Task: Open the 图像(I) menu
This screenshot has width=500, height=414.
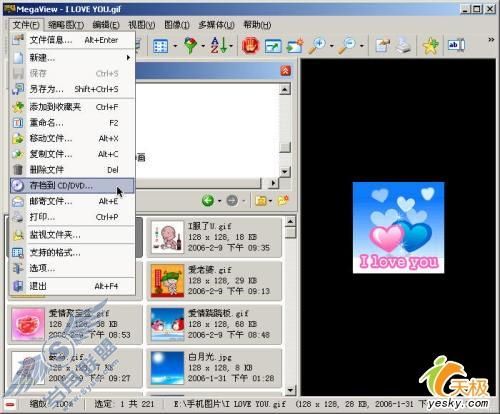Action: (x=177, y=25)
